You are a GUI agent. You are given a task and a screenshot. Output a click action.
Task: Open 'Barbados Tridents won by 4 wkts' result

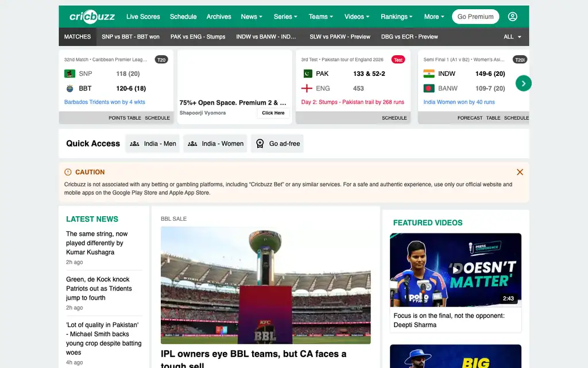coord(105,102)
